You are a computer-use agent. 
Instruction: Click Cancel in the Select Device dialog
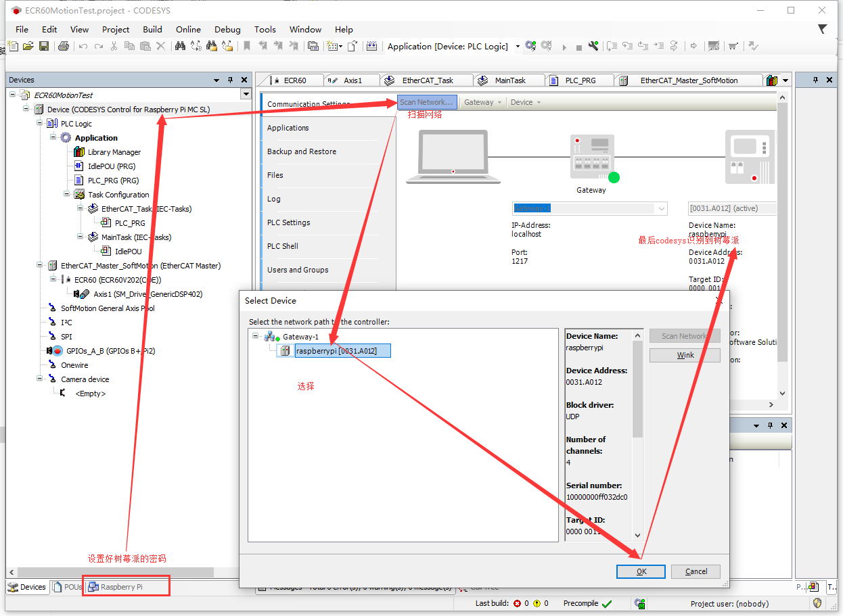click(x=696, y=571)
